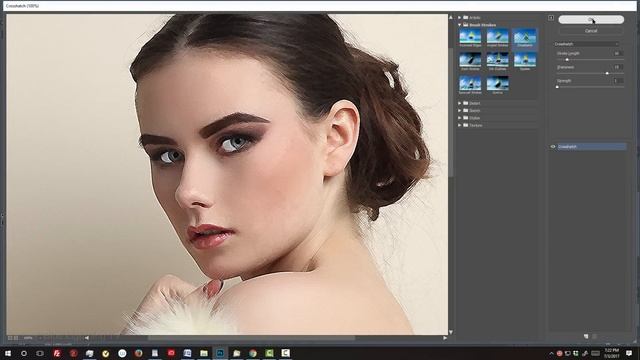640x360 pixels.
Task: Click the horizontal scrollbar thumb under preview
Action: tap(251, 338)
